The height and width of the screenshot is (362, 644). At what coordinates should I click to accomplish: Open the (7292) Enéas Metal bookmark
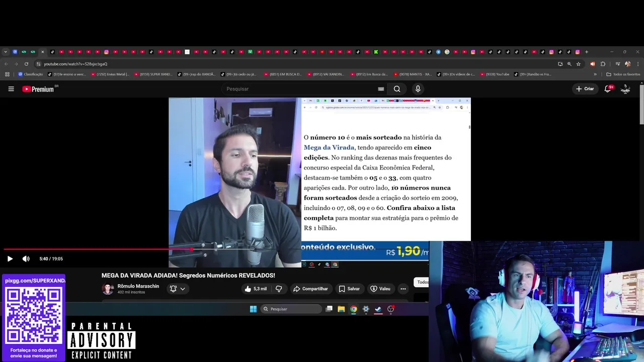point(110,74)
